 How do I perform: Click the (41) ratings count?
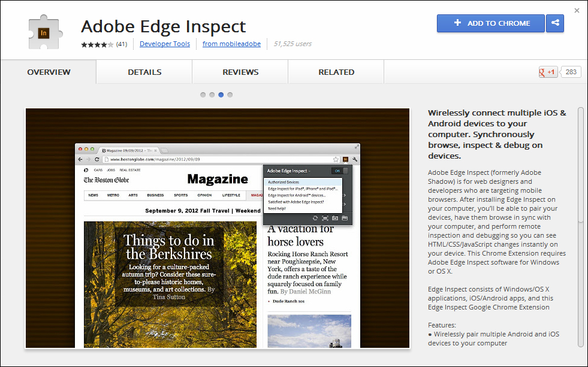click(x=122, y=44)
